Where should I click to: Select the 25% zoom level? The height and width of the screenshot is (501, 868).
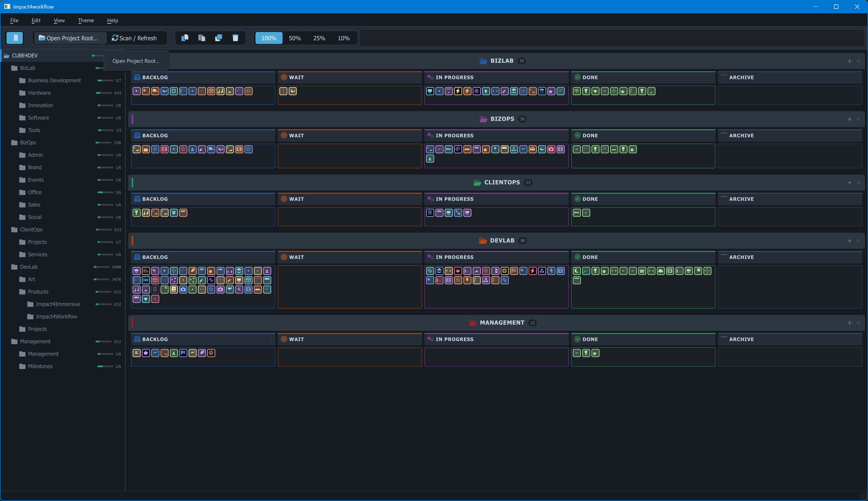click(319, 38)
